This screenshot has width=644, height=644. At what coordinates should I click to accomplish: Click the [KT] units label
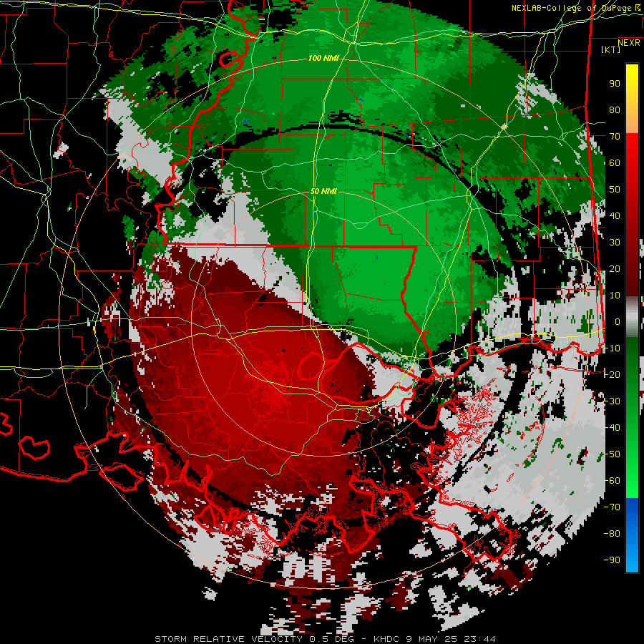pos(610,49)
